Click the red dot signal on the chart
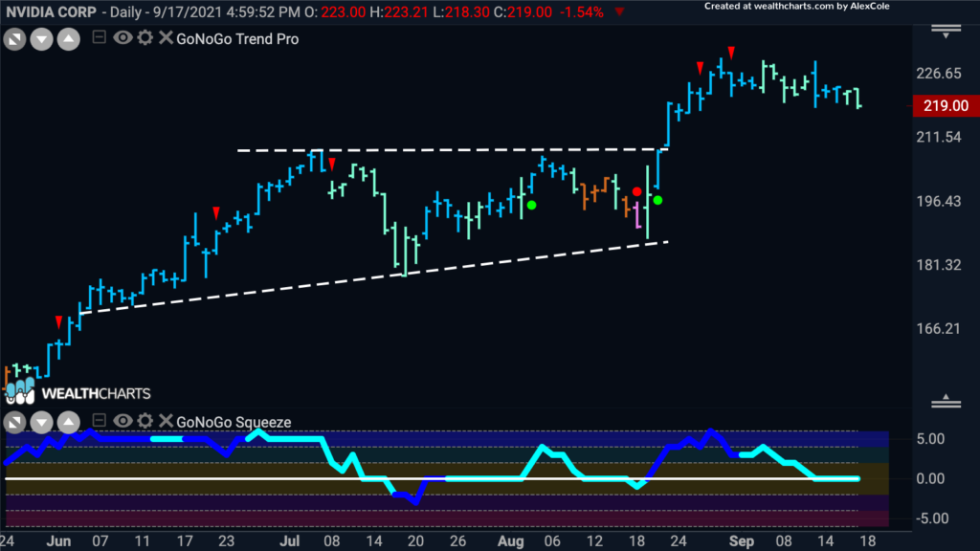Viewport: 980px width, 551px height. click(636, 191)
